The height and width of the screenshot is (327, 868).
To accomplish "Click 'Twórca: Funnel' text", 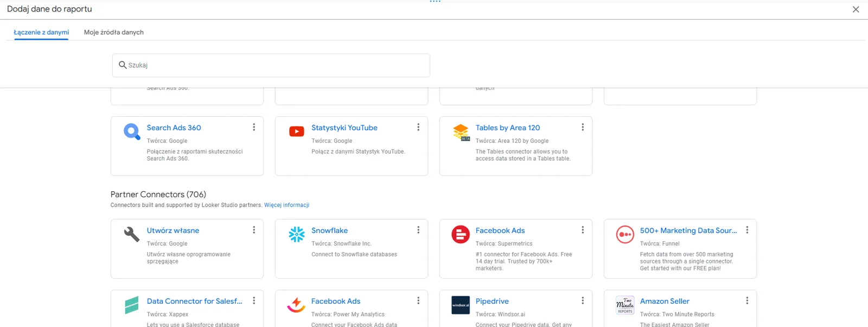I will point(660,244).
